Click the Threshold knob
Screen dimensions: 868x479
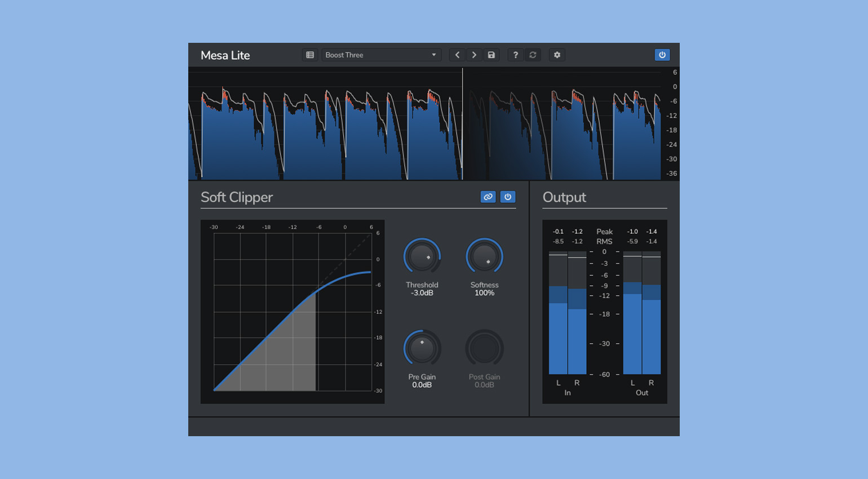422,257
